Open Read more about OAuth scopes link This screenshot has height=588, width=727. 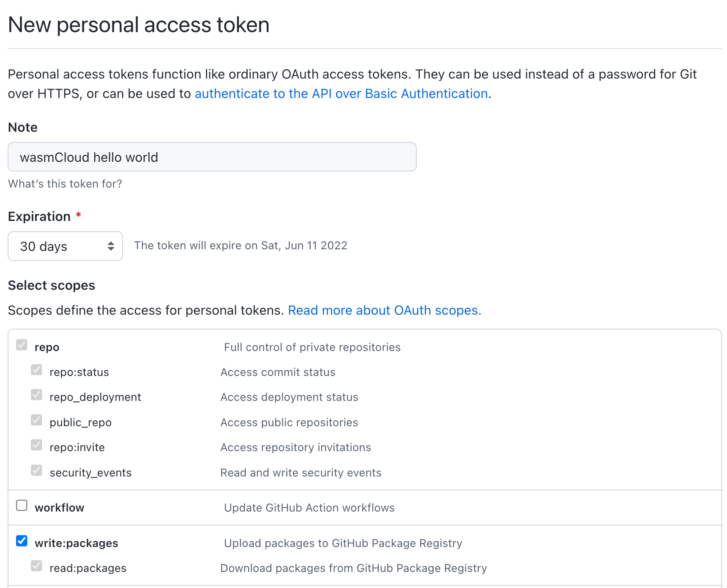pos(384,310)
